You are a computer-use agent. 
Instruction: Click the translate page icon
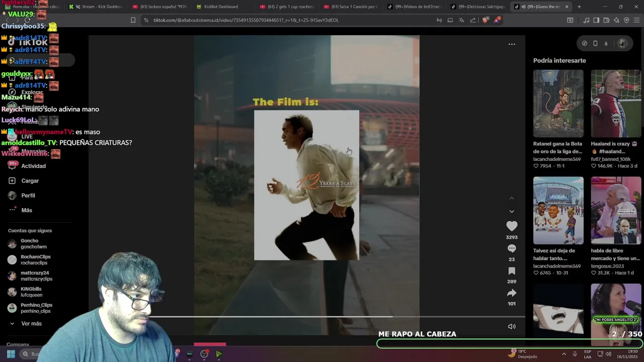click(461, 20)
